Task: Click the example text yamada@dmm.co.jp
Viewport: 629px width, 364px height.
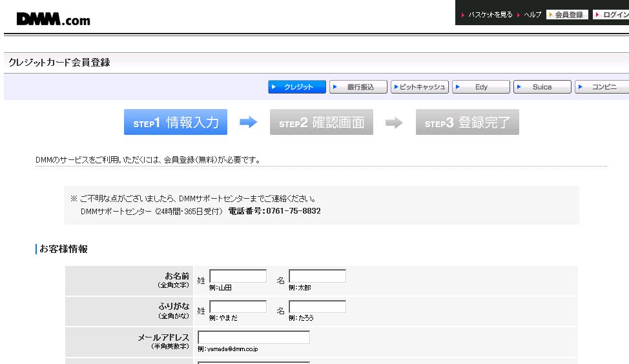Action: [x=232, y=349]
